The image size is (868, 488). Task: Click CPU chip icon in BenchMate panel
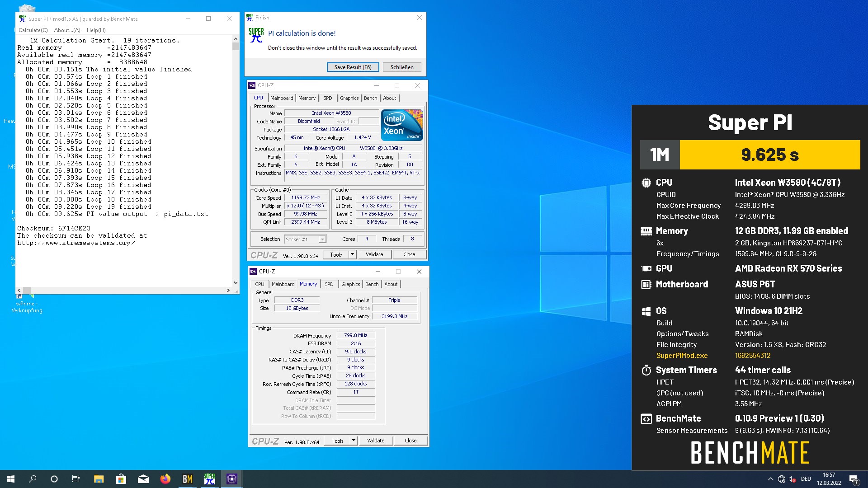pyautogui.click(x=646, y=183)
